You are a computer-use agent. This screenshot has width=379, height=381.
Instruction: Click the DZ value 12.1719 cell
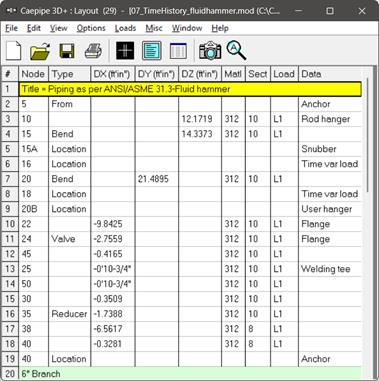pos(200,119)
